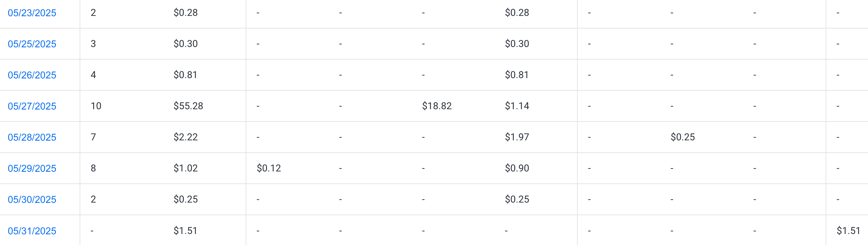Click the count 8 on 05/29 row
Viewport: 868px width, 245px height.
[93, 168]
